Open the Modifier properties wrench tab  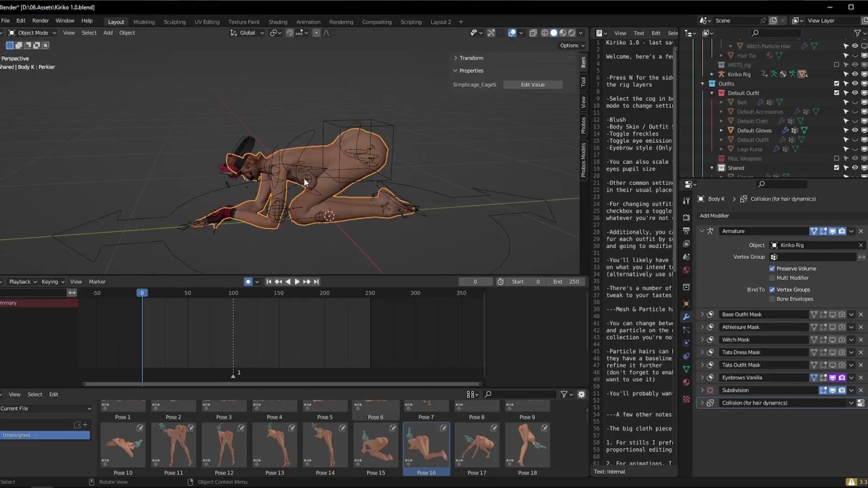[x=686, y=317]
